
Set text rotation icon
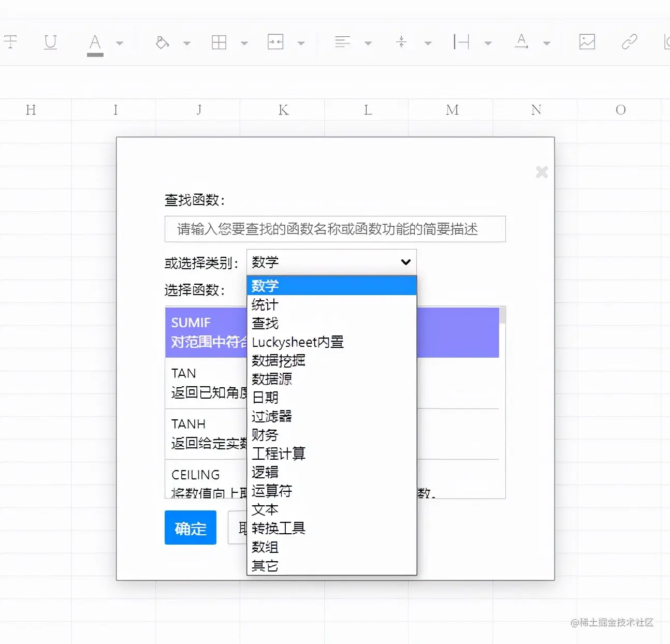click(521, 41)
